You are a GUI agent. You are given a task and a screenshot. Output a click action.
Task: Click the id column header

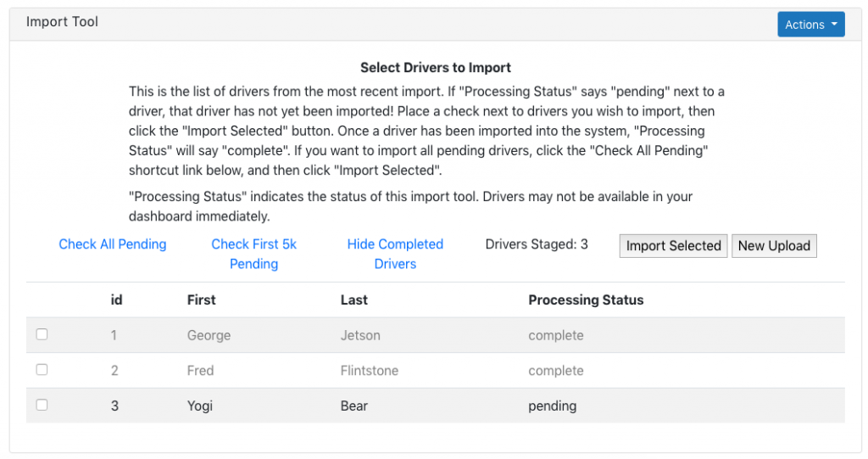tap(116, 299)
